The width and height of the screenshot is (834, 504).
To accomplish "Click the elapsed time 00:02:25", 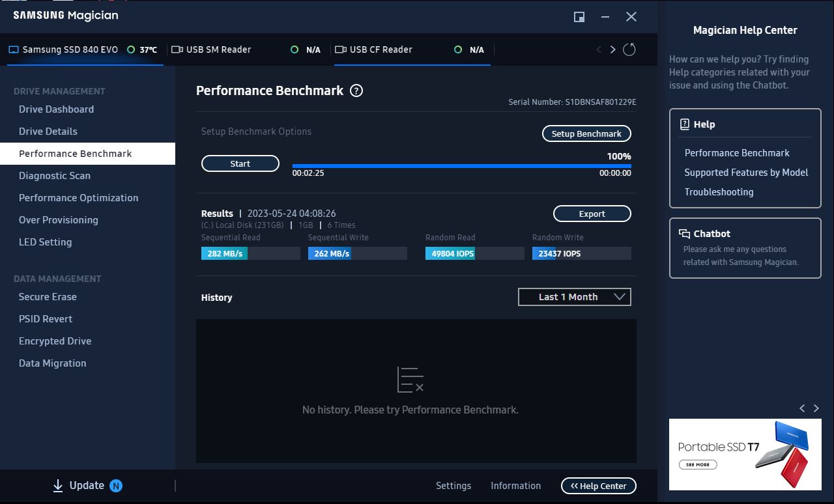I will pos(308,173).
